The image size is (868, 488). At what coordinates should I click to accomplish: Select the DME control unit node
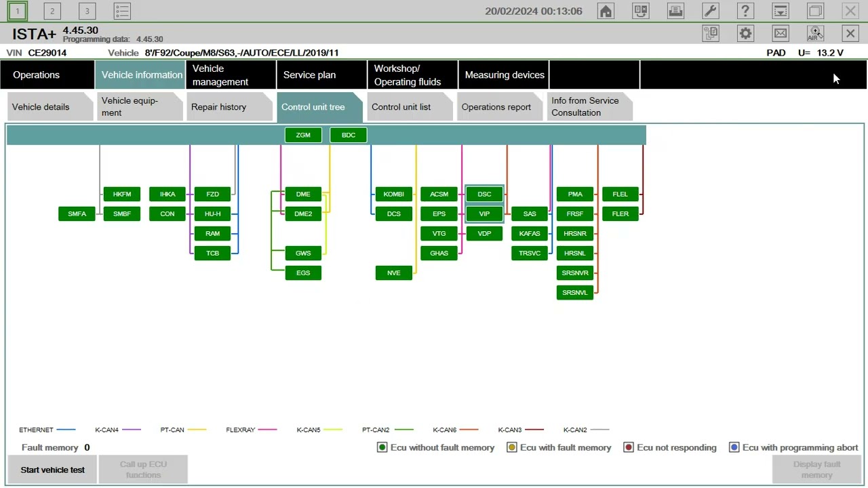303,194
